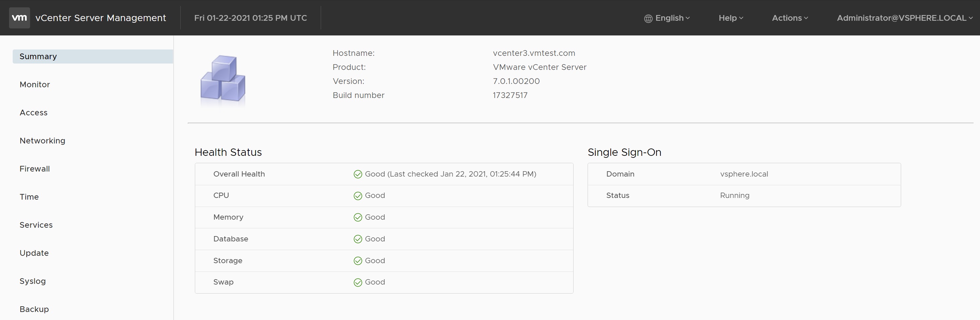Click the VMware vm logo icon
The image size is (980, 320).
coord(19,18)
